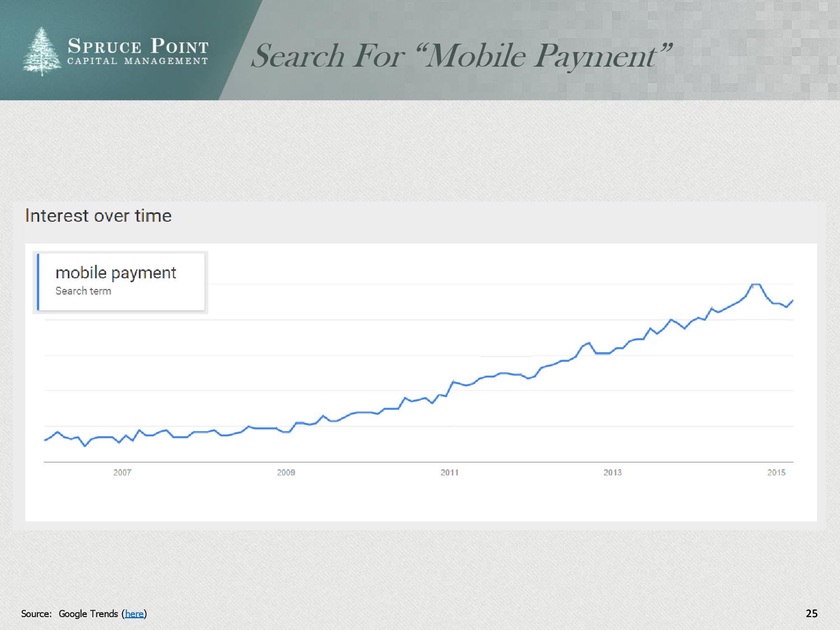Select the "Capital Management" text in header
Viewport: 840px width, 630px height.
coord(138,61)
